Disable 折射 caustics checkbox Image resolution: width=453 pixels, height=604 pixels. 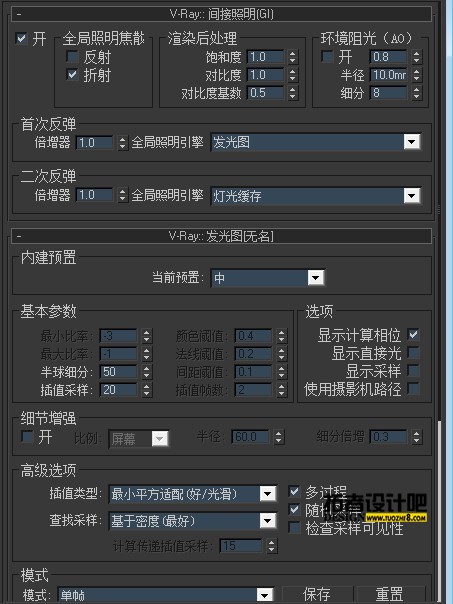[x=73, y=74]
